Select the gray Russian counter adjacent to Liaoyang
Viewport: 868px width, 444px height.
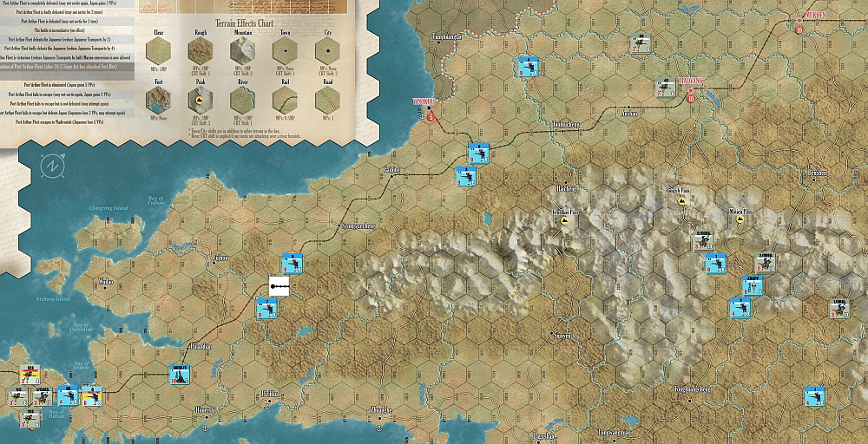pyautogui.click(x=666, y=88)
